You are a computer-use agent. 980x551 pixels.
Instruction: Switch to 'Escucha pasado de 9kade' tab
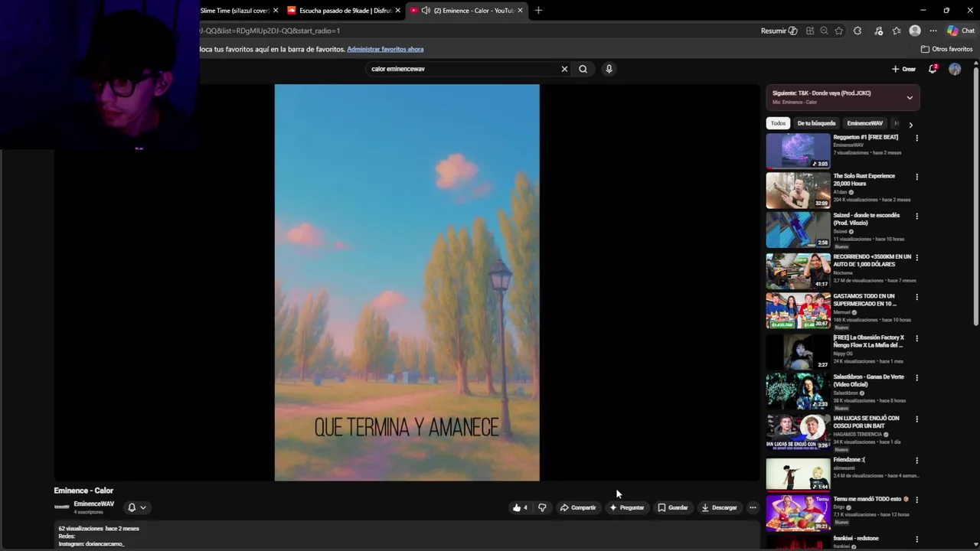pos(345,11)
